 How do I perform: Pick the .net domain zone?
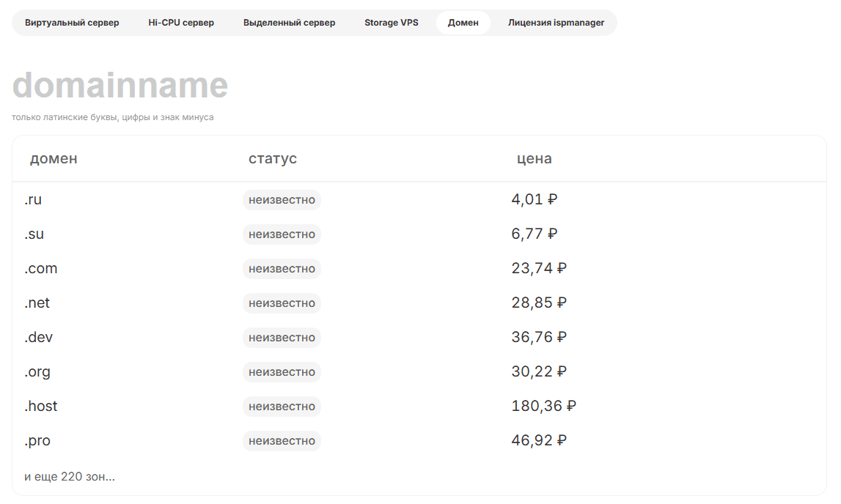(37, 303)
